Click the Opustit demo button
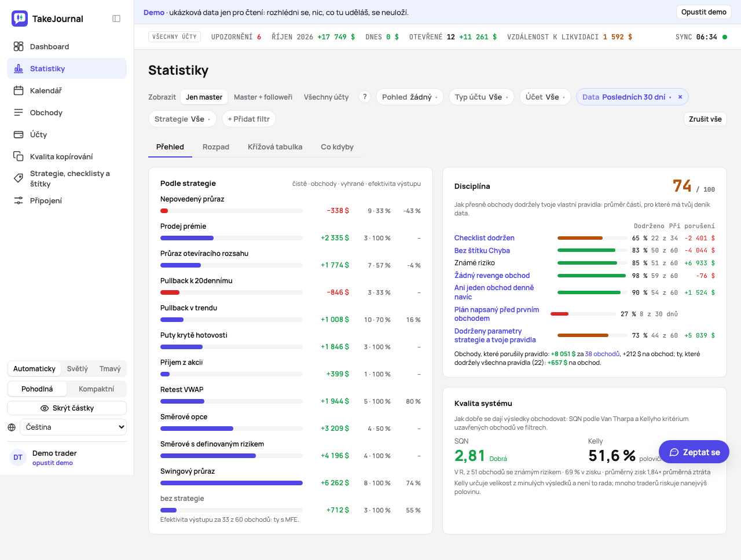This screenshot has height=560, width=741. [x=704, y=12]
